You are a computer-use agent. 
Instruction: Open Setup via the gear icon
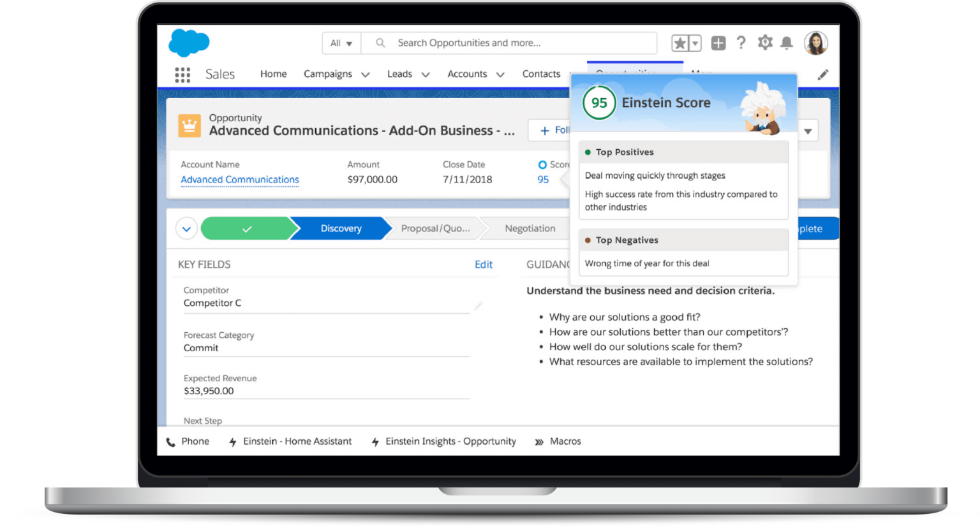point(764,43)
